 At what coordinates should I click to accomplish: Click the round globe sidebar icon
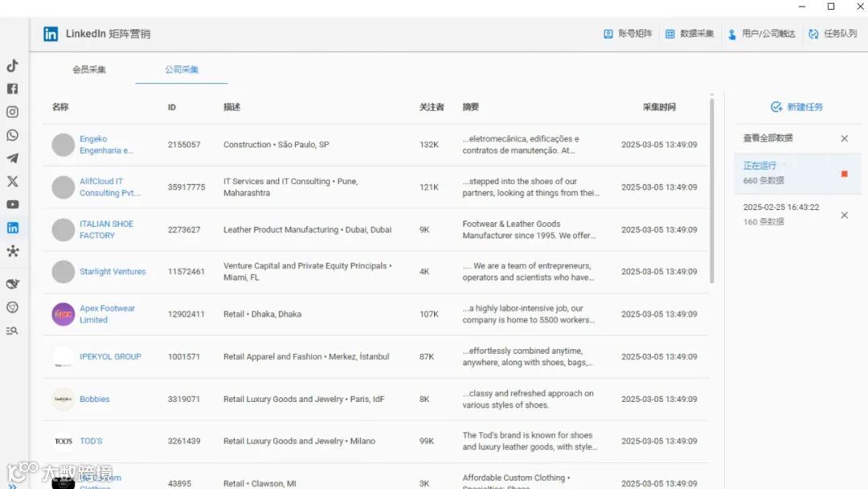tap(12, 307)
